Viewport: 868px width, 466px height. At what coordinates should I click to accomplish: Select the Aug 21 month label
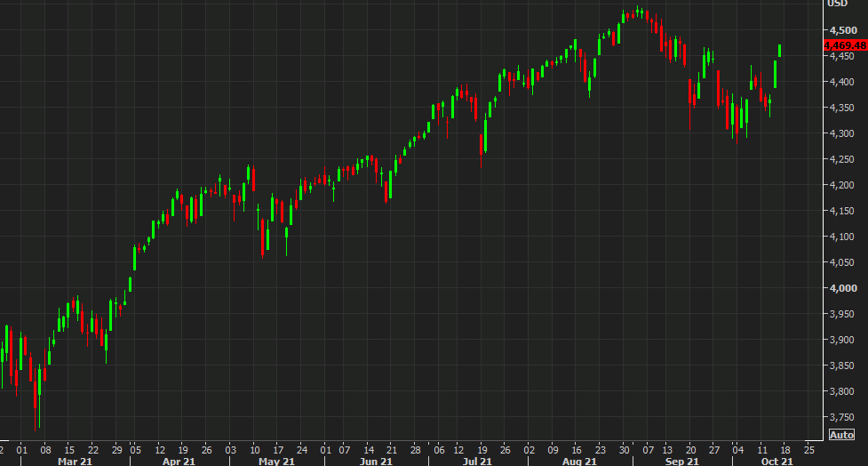click(579, 461)
